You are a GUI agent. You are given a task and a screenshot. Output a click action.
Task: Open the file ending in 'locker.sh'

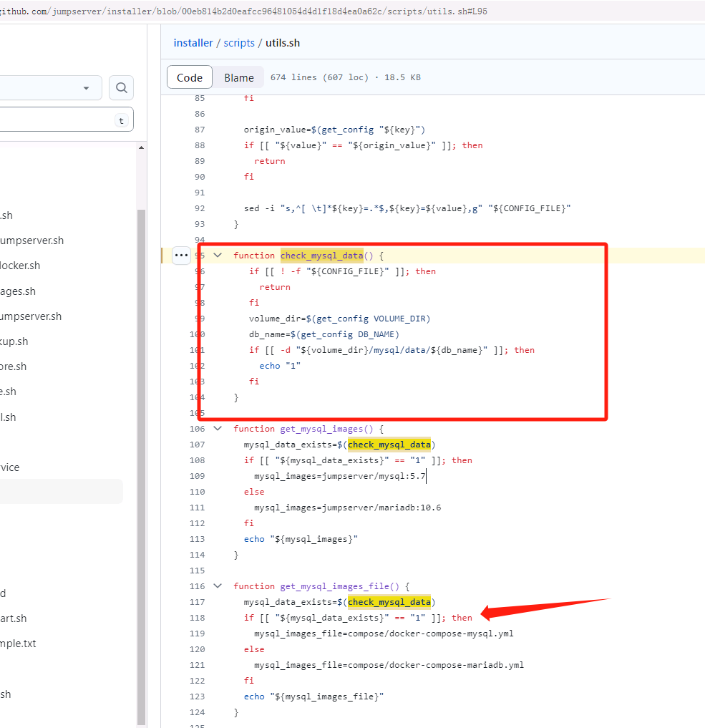pos(20,266)
